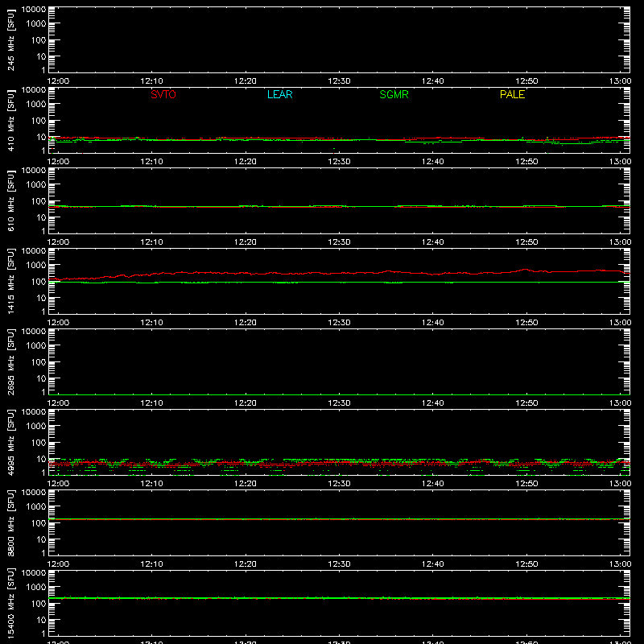Screen dimensions: 644x644
Task: Select the "4995 MHz [SFU]" axis label
Action: point(10,442)
